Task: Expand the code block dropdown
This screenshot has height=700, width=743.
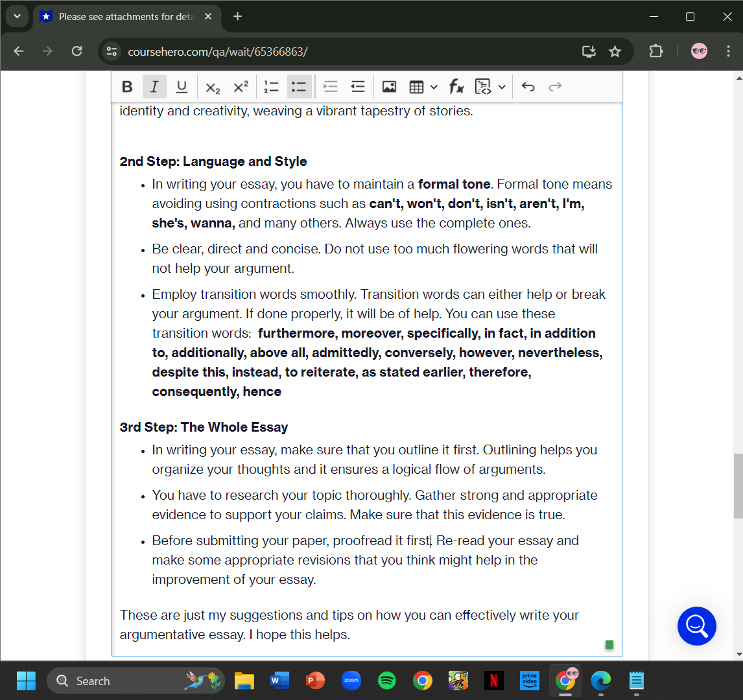Action: point(502,86)
